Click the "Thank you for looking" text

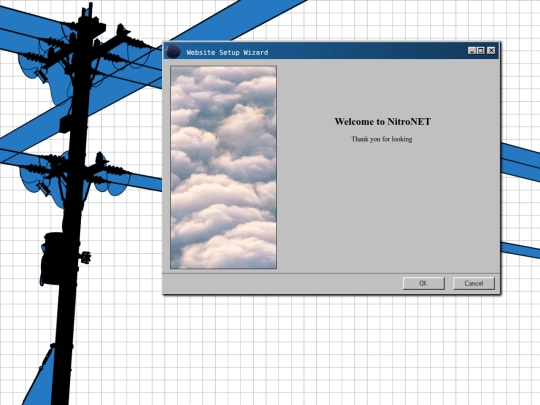382,139
